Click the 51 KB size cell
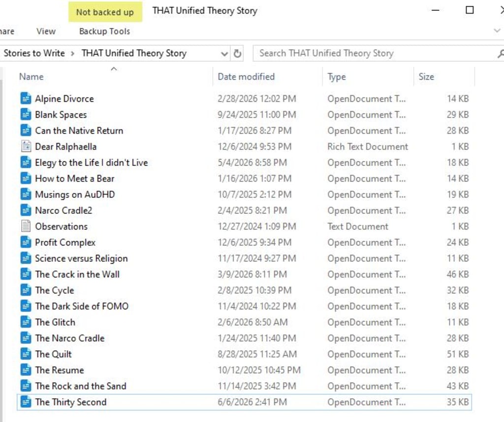The image size is (504, 422). pos(458,354)
